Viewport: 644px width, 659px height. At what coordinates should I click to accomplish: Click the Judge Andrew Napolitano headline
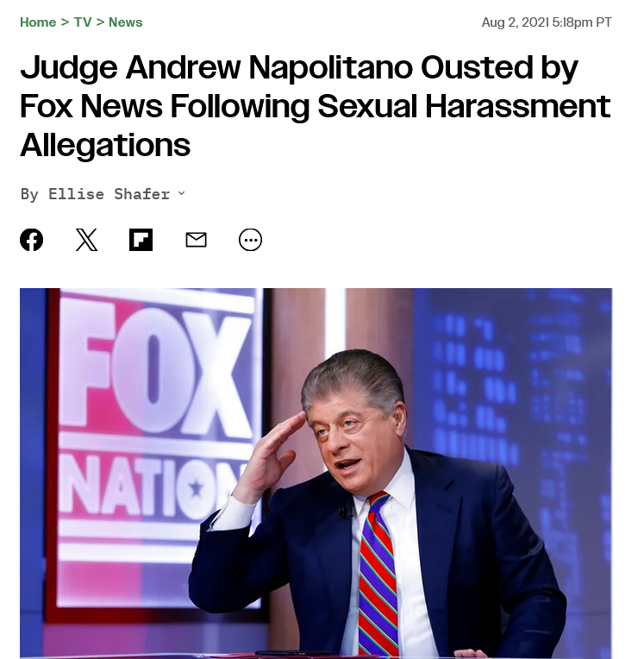(x=315, y=106)
